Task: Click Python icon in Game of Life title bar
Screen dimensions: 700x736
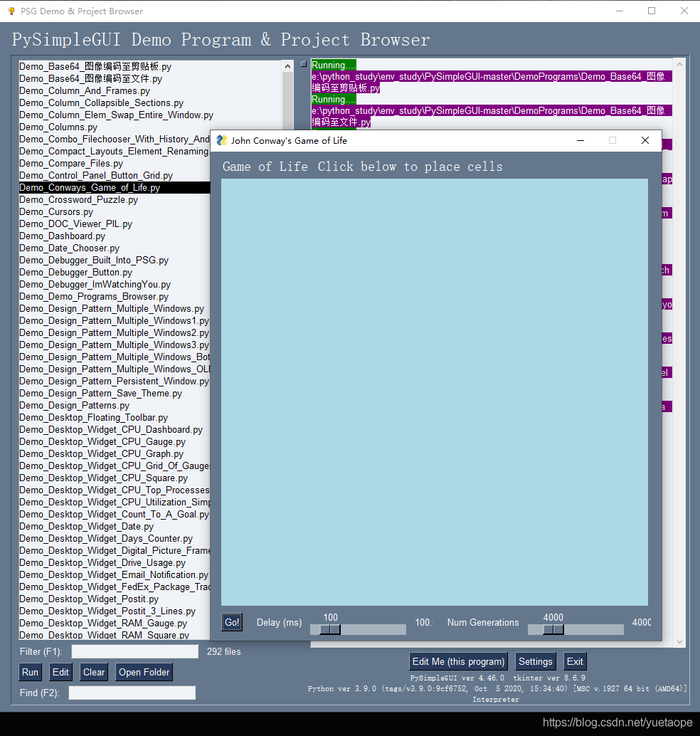Action: coord(221,140)
